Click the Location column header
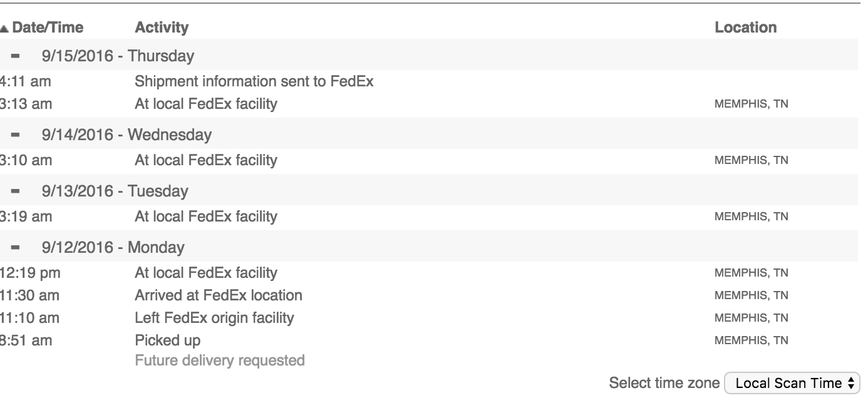Viewport: 868px width, 408px height. pos(745,28)
